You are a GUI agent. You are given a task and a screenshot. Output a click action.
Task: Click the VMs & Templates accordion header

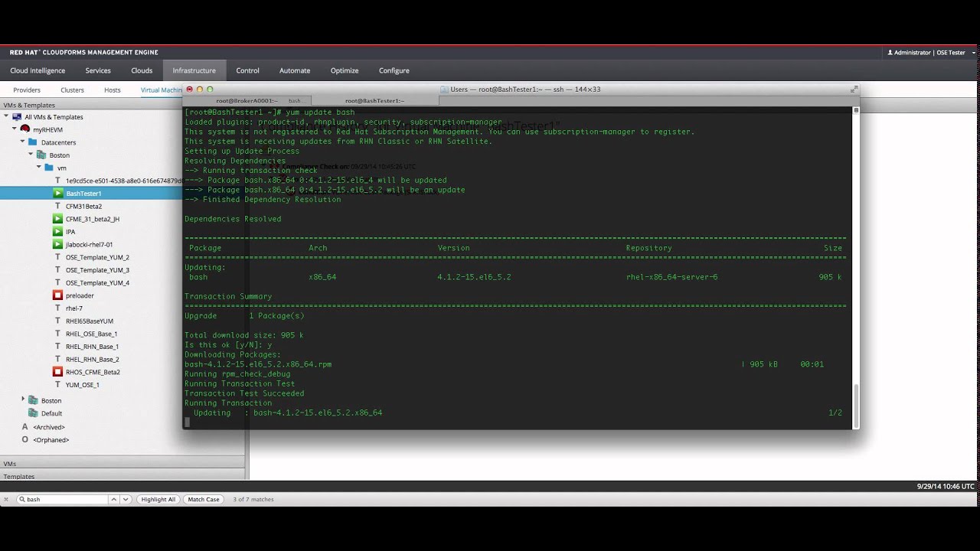click(122, 105)
